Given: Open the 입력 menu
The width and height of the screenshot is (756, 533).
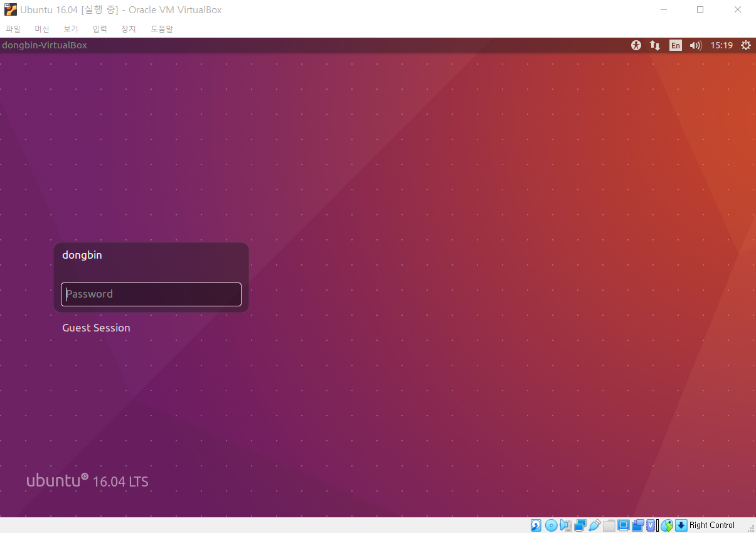Looking at the screenshot, I should click(100, 29).
